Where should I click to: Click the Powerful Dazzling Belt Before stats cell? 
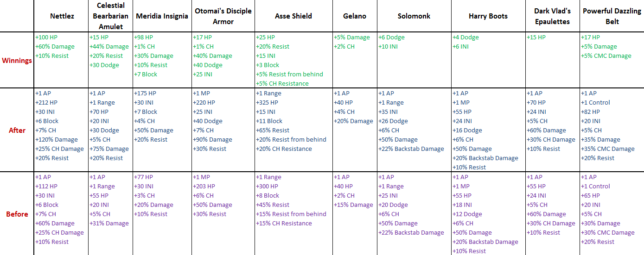point(612,213)
